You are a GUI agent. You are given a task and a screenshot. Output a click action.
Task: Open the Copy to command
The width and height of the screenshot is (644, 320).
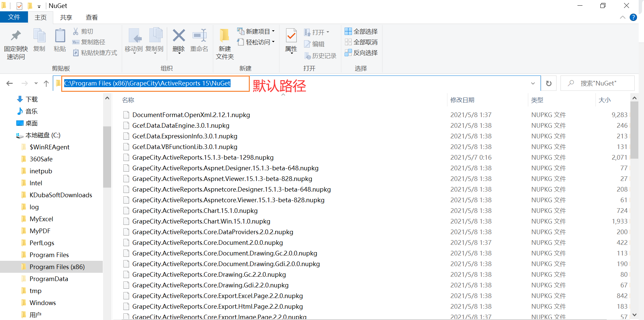(154, 41)
